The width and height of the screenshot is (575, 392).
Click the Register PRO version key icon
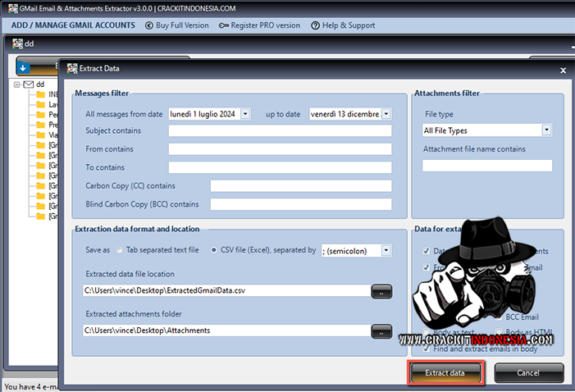point(224,25)
